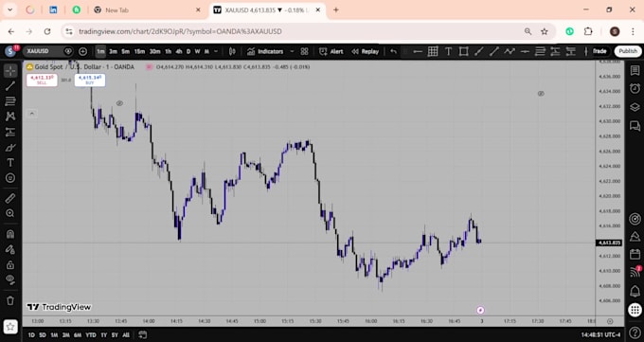Screen dimensions: 644x342
Task: Open the object tree layers panel
Action: [635, 107]
